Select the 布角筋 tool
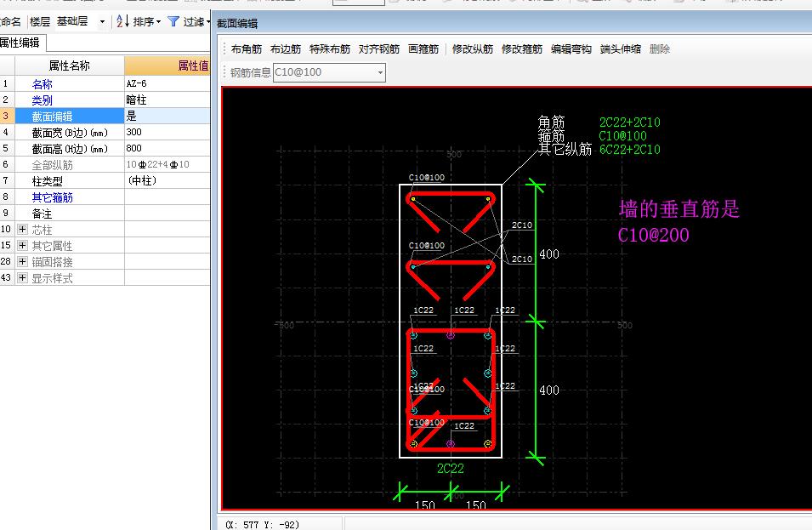The height and width of the screenshot is (530, 812). click(247, 49)
